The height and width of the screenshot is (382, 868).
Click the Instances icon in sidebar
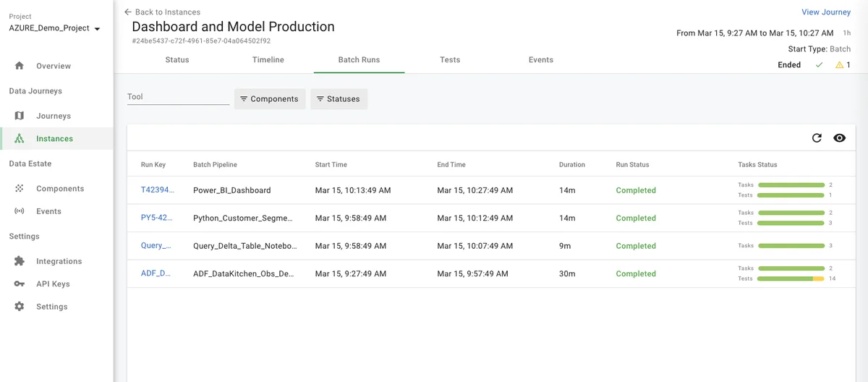20,139
